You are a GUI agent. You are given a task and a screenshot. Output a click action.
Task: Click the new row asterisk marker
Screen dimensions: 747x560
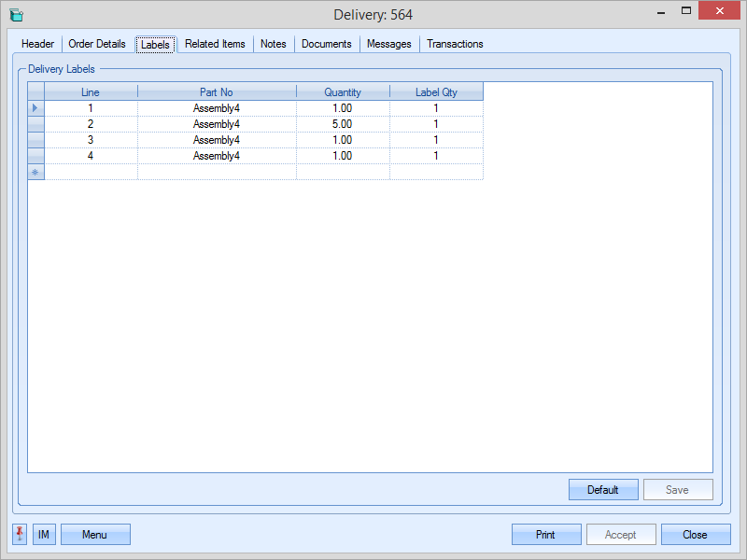[35, 172]
